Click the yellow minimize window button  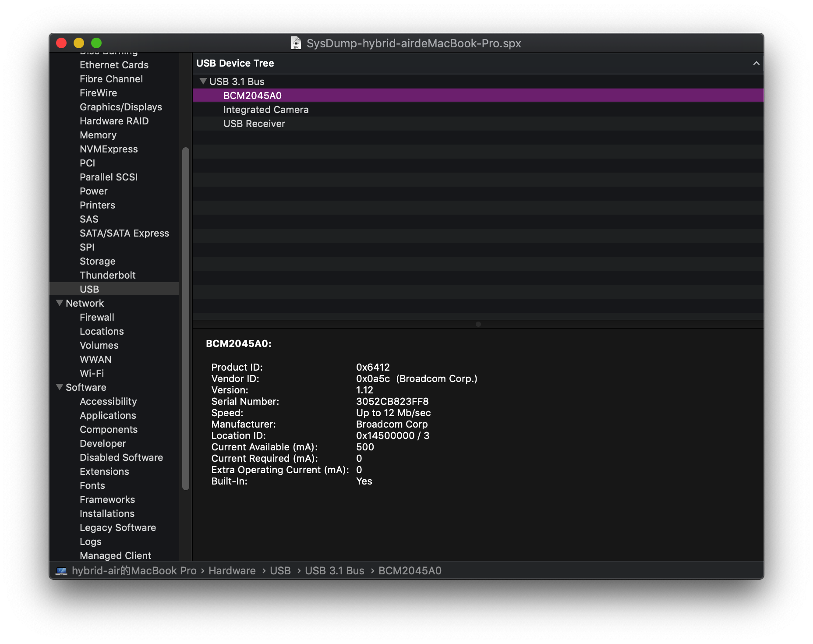[x=79, y=43]
